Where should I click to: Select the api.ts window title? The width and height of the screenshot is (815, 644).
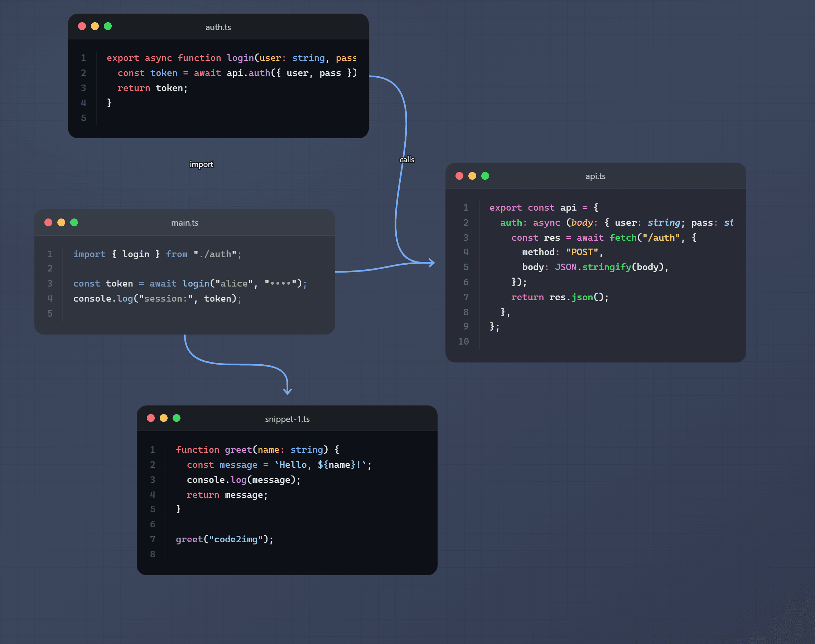click(595, 177)
